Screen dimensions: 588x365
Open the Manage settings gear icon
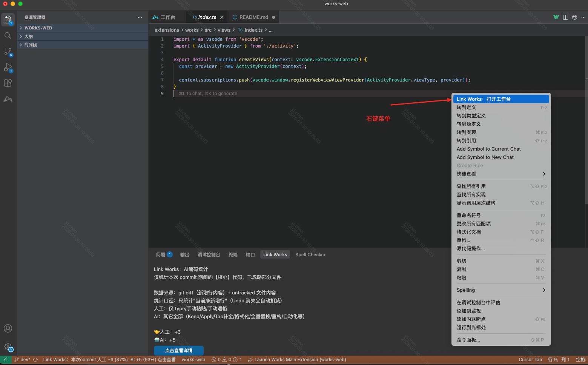[x=8, y=347]
